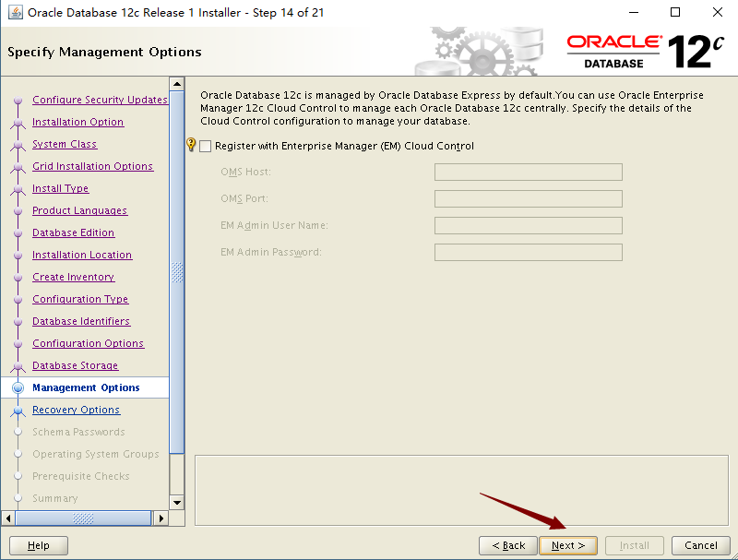
Task: Open the Create Inventory step
Action: [x=74, y=277]
